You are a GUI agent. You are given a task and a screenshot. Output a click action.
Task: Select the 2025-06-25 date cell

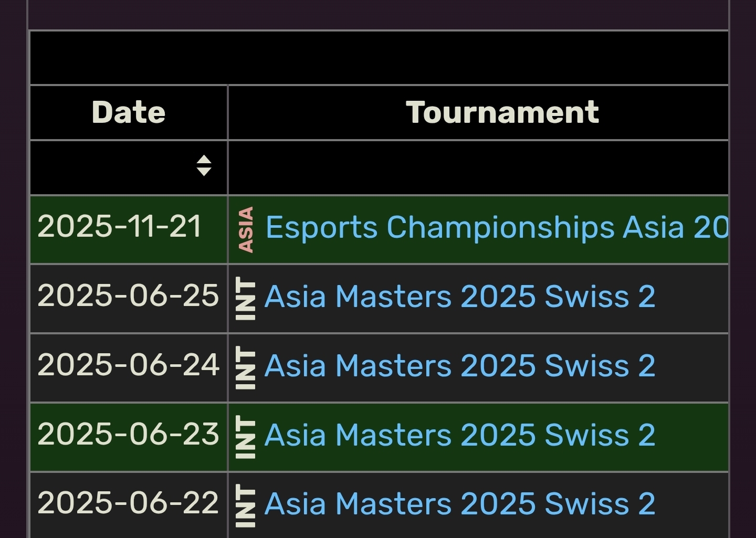tap(128, 296)
